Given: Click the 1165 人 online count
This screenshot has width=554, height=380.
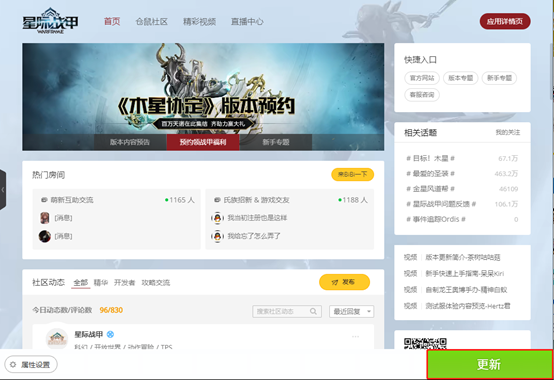Looking at the screenshot, I should pyautogui.click(x=180, y=200).
